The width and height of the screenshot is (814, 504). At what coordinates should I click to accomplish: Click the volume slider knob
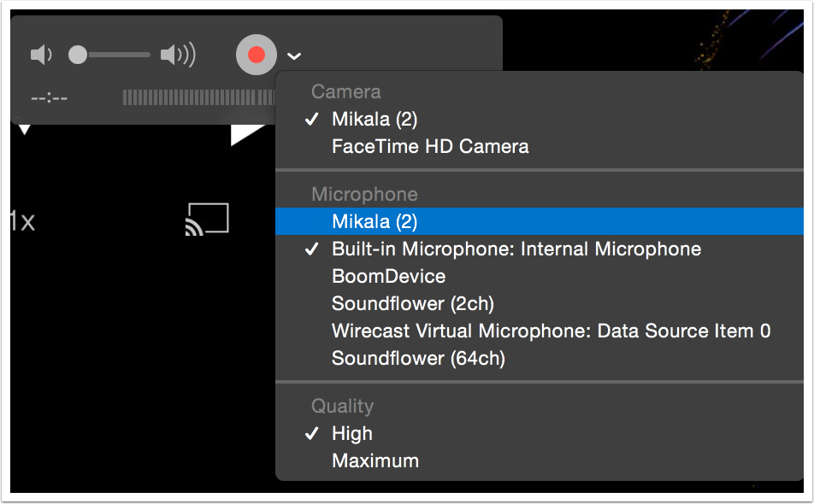[x=78, y=56]
